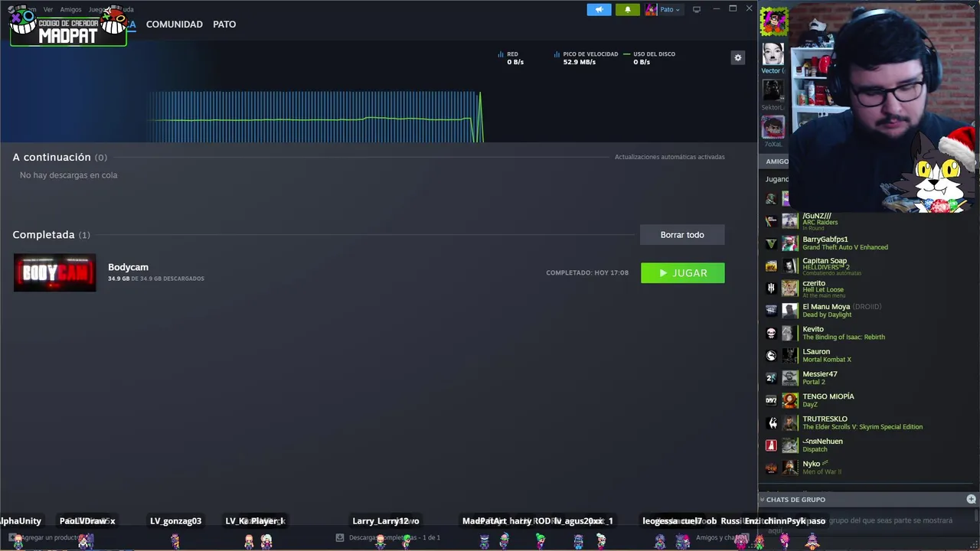The image size is (980, 551).
Task: Open BarryGabfps1's avatar in friends list
Action: point(790,243)
